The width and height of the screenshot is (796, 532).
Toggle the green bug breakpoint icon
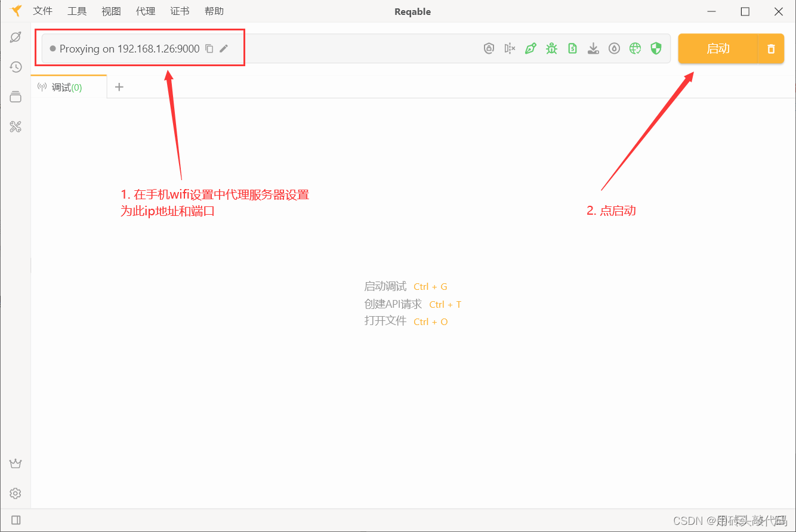click(551, 48)
